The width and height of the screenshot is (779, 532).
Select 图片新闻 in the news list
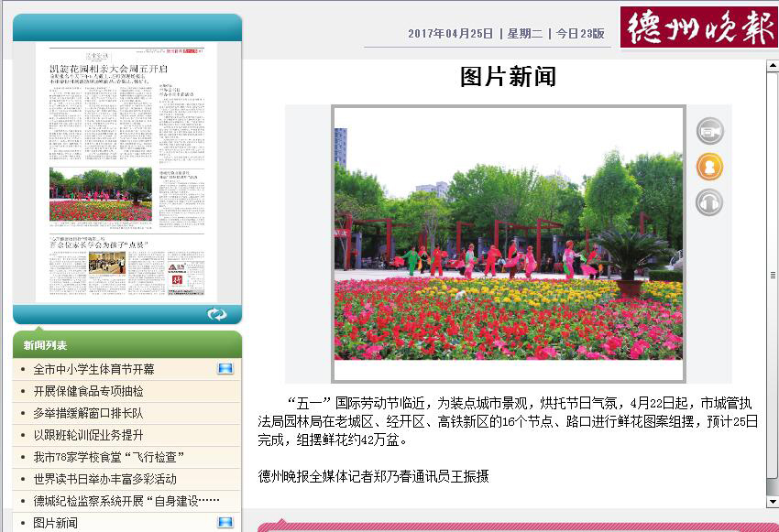click(56, 523)
